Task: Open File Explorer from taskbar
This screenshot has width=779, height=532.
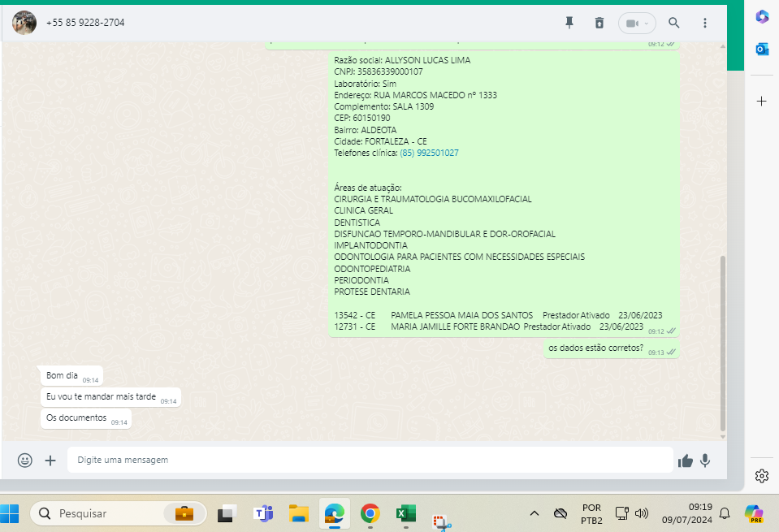Action: pos(299,513)
